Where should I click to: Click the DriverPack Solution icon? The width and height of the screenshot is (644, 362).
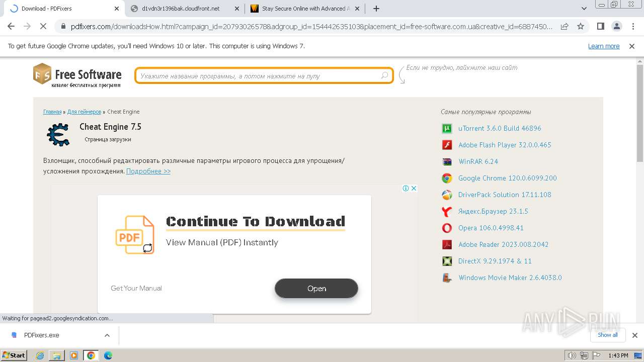(447, 195)
